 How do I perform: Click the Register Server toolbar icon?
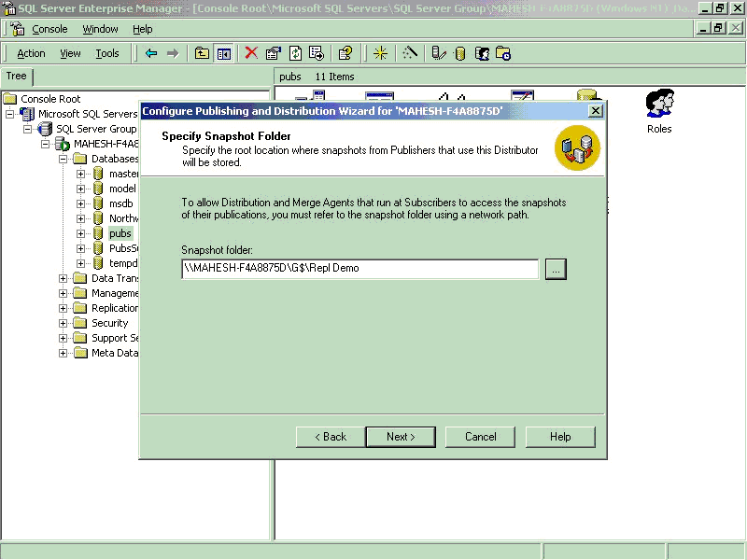pyautogui.click(x=438, y=53)
